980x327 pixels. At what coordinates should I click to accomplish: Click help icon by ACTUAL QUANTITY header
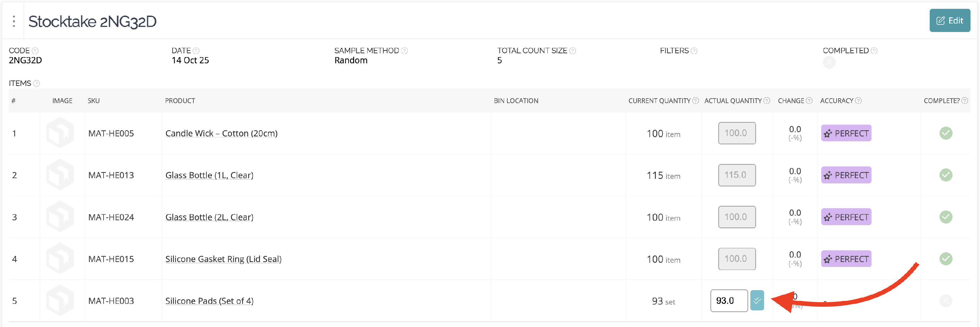coord(767,101)
